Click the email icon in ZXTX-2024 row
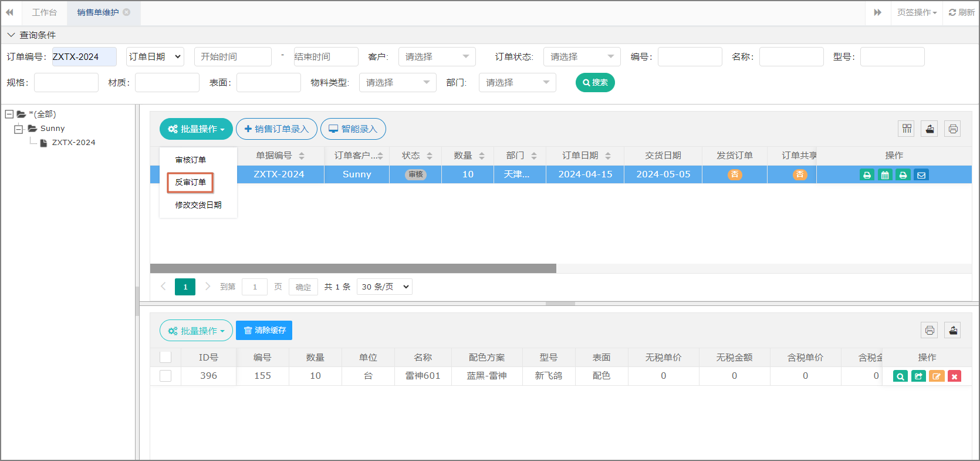Image resolution: width=980 pixels, height=461 pixels. click(x=921, y=175)
